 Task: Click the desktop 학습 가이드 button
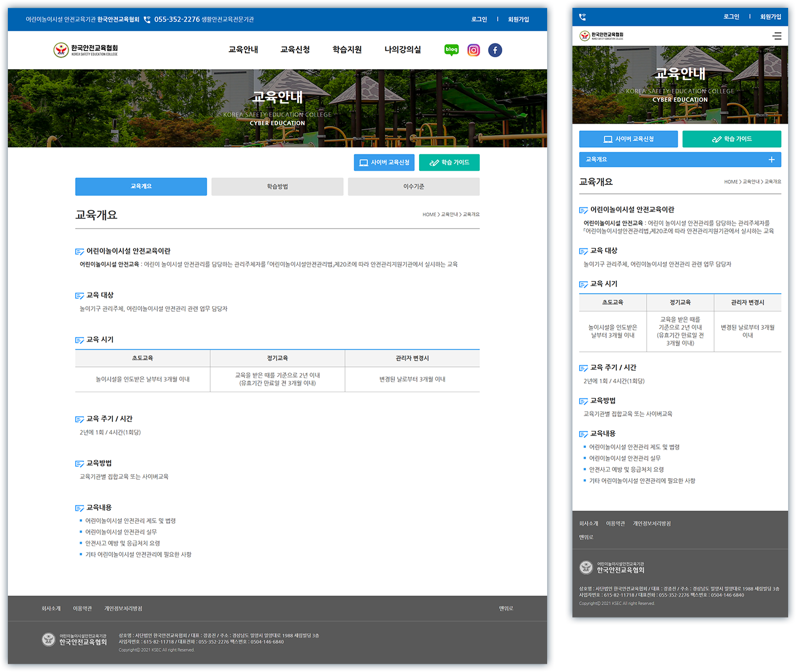(449, 162)
